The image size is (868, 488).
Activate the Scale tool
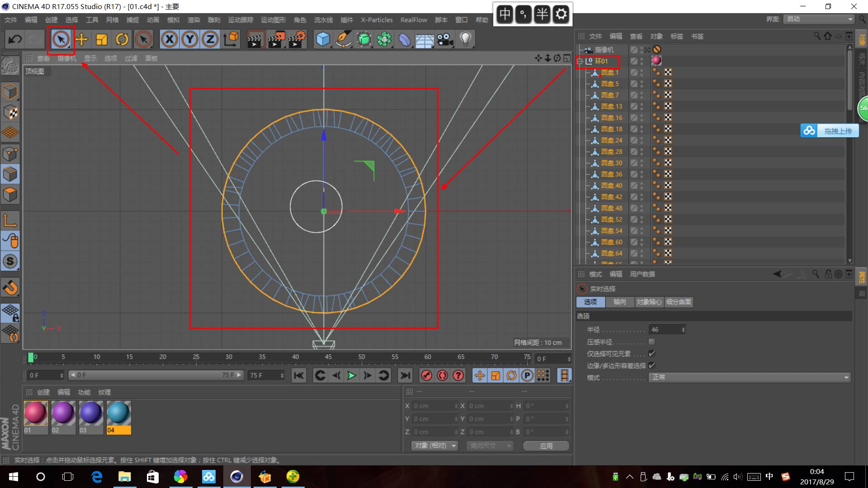point(102,40)
